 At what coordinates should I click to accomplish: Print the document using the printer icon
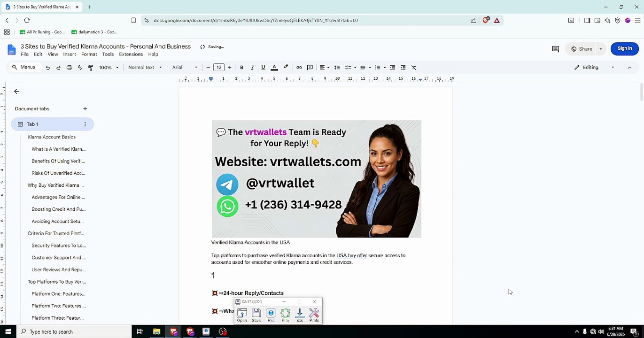click(69, 68)
